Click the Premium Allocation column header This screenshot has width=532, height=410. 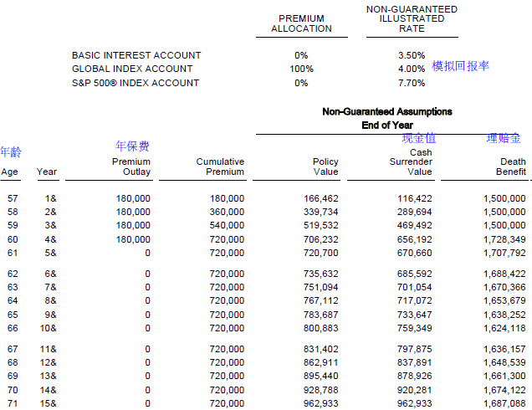301,23
